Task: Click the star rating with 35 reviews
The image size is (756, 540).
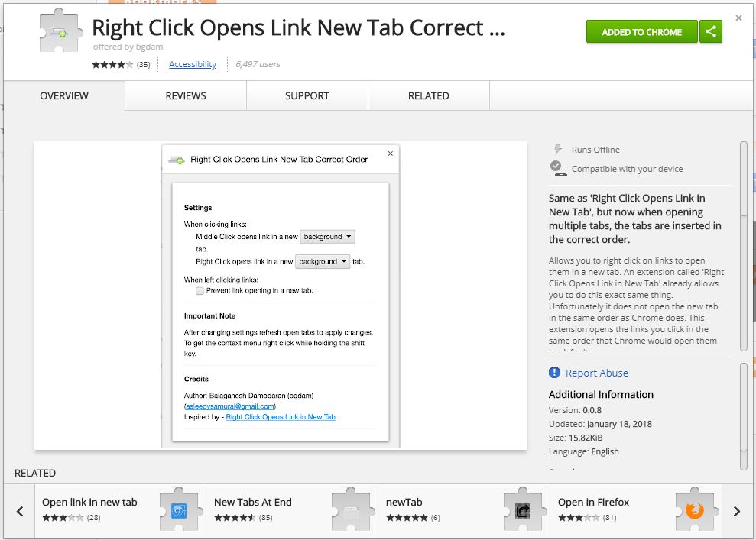Action: (x=112, y=65)
